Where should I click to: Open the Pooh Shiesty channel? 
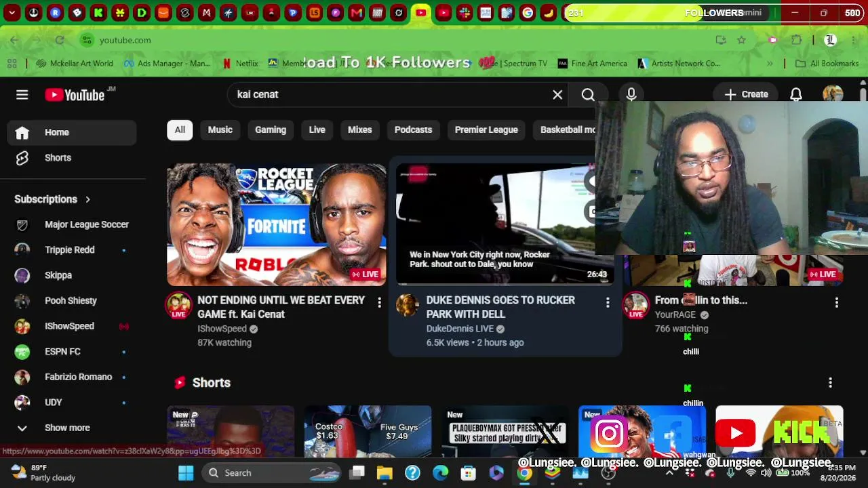(x=72, y=301)
